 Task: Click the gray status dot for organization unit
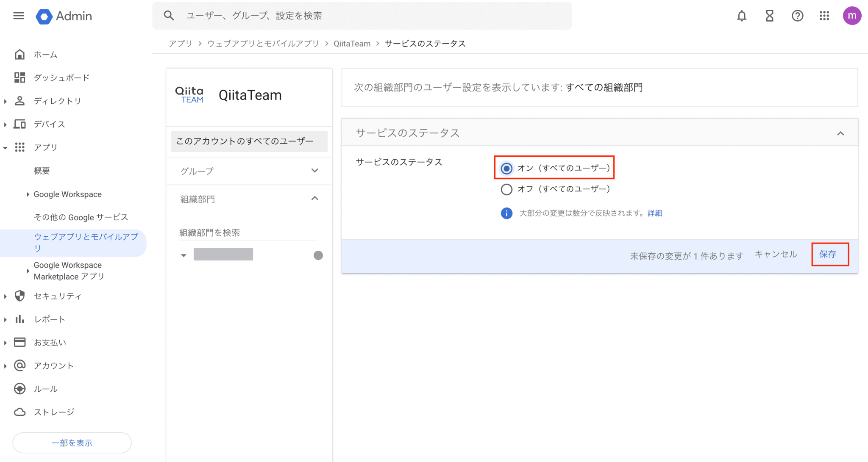tap(318, 255)
